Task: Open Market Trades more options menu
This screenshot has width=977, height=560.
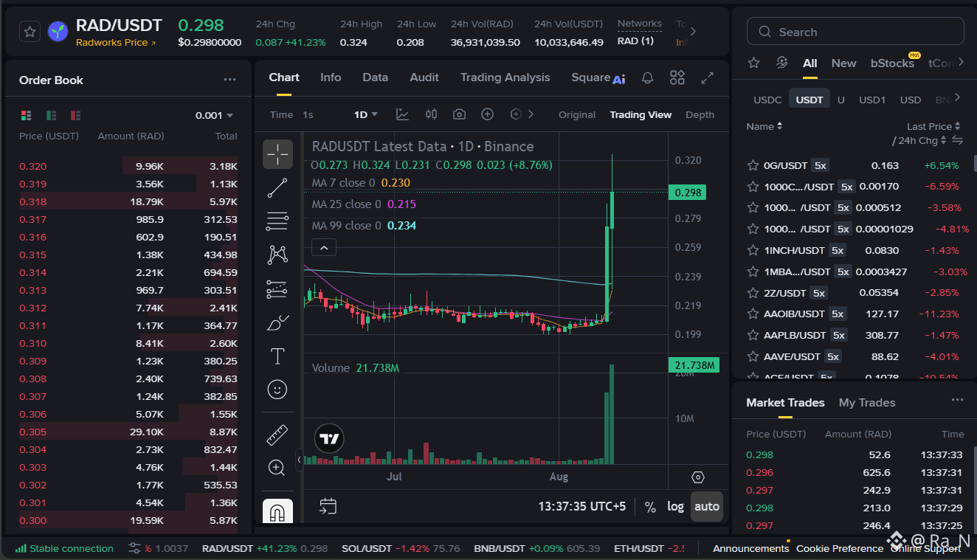Action: [957, 400]
